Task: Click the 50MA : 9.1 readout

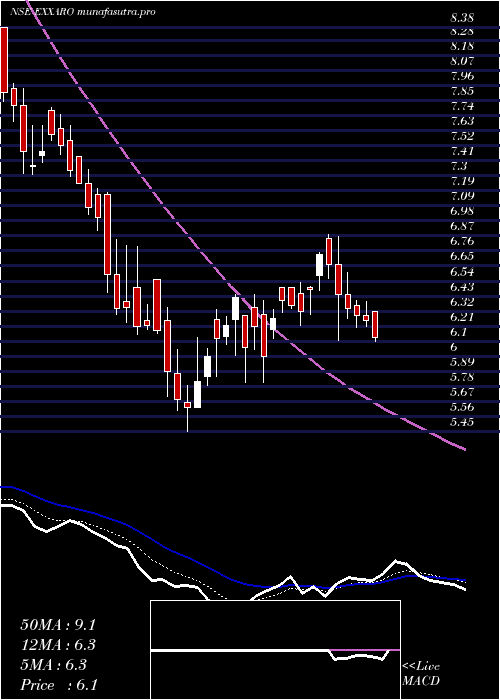Action: coord(58,625)
